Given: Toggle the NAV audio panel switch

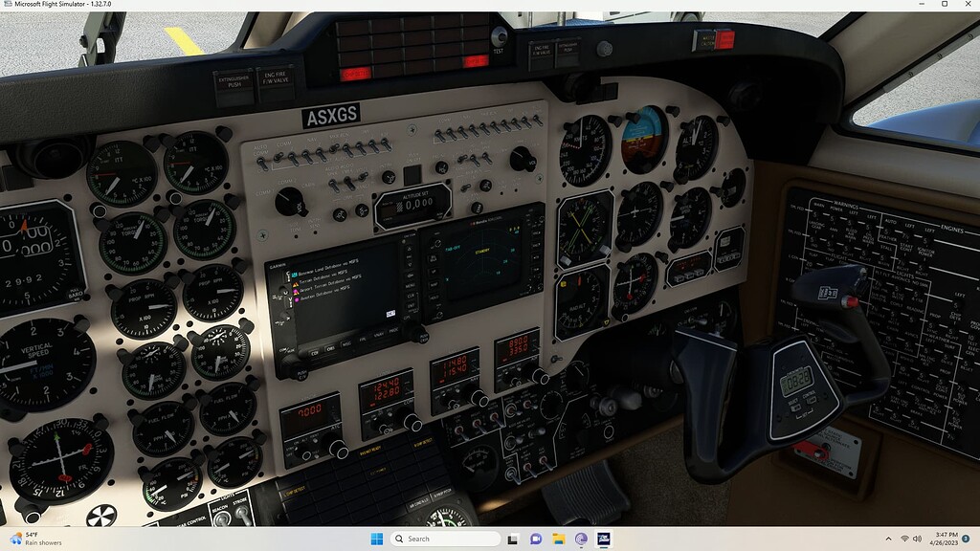Looking at the screenshot, I should pyautogui.click(x=306, y=155).
